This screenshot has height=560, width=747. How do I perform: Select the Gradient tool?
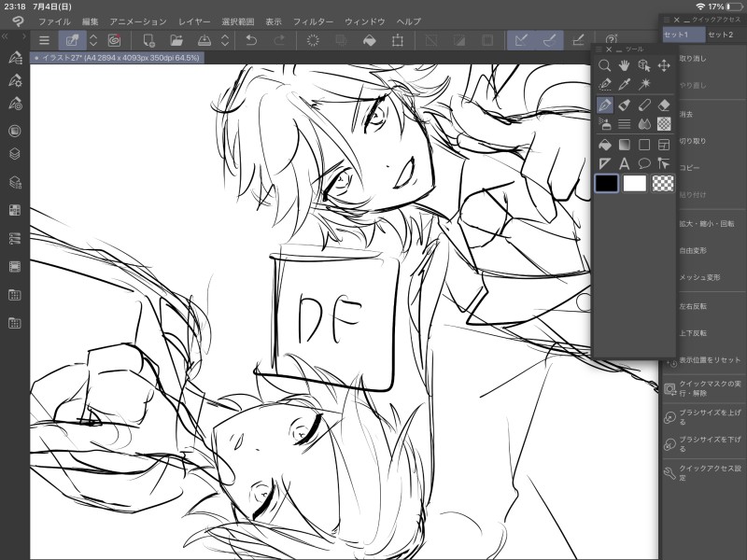click(x=624, y=145)
